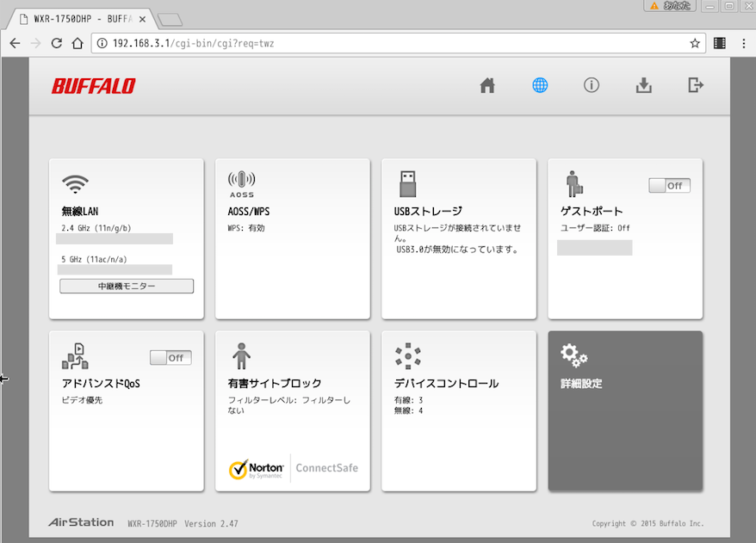756x543 pixels.
Task: Click the ユーザー認証: Off text
Action: point(595,228)
